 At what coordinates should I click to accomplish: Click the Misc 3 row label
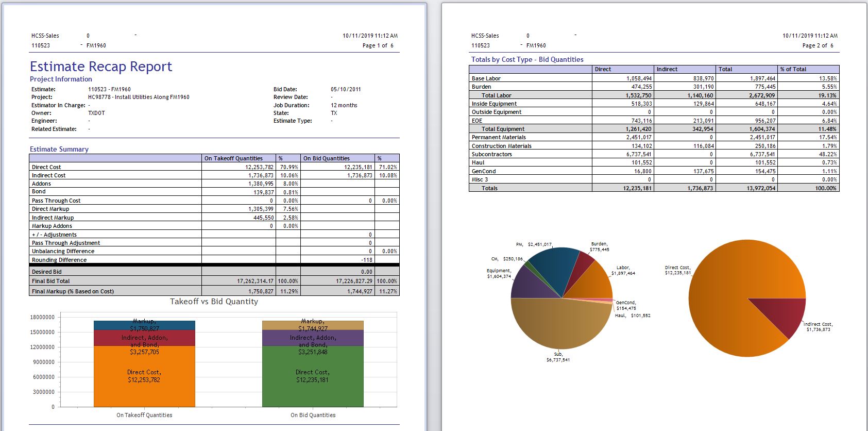pyautogui.click(x=480, y=179)
